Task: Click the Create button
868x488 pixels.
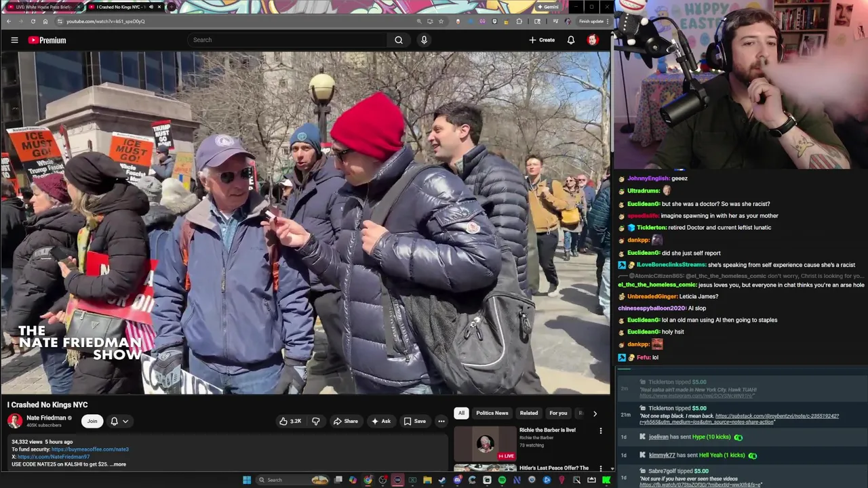Action: click(x=542, y=40)
